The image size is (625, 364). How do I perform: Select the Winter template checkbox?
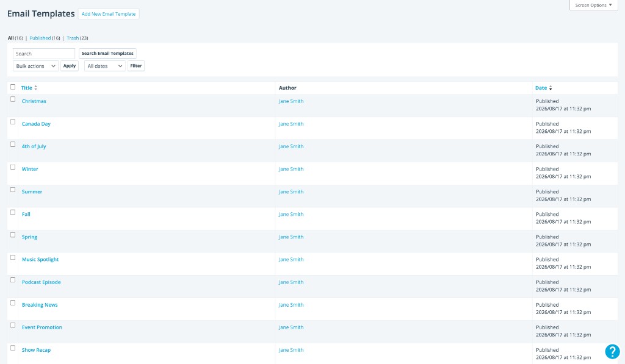[13, 167]
